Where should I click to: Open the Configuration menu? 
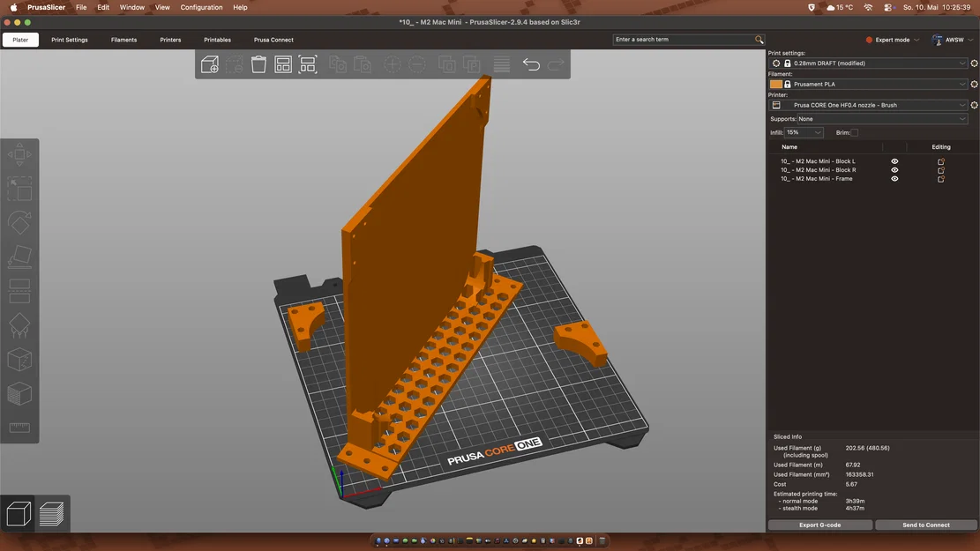point(201,8)
